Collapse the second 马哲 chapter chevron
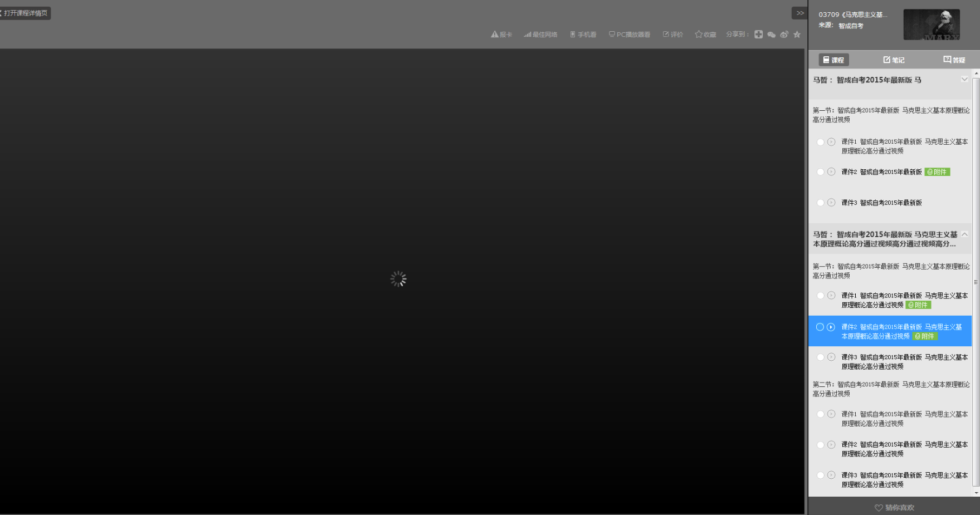The image size is (980, 515). pyautogui.click(x=964, y=234)
